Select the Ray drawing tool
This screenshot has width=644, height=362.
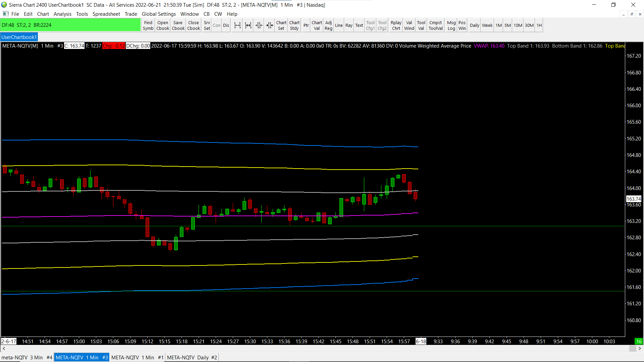click(349, 25)
